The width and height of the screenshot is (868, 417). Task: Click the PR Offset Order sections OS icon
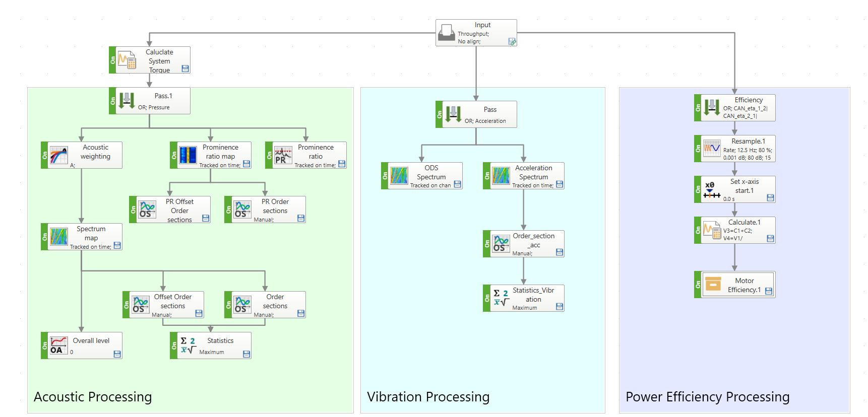147,210
